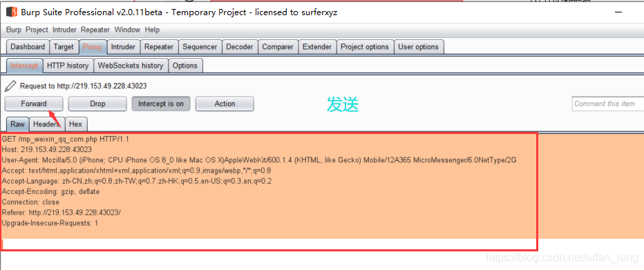Toggle the Intercept is on button
The image size is (644, 270).
click(x=161, y=104)
